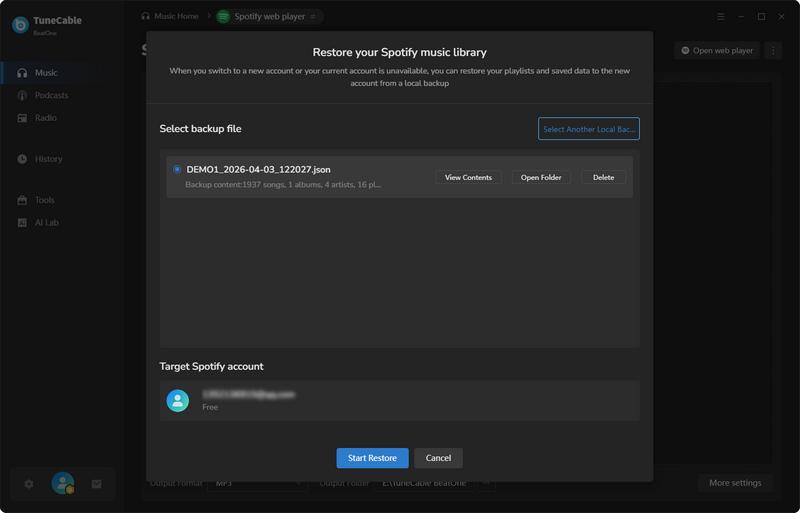This screenshot has width=800, height=513.
Task: Click the Music headphones icon
Action: [22, 73]
